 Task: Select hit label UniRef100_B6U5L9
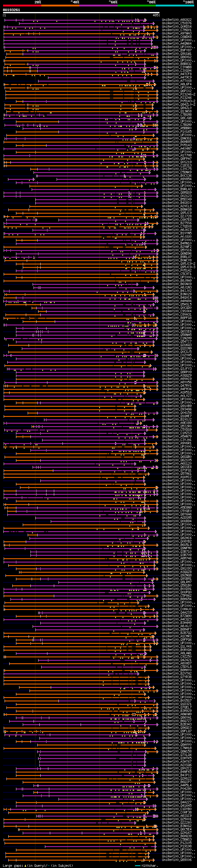177,545
